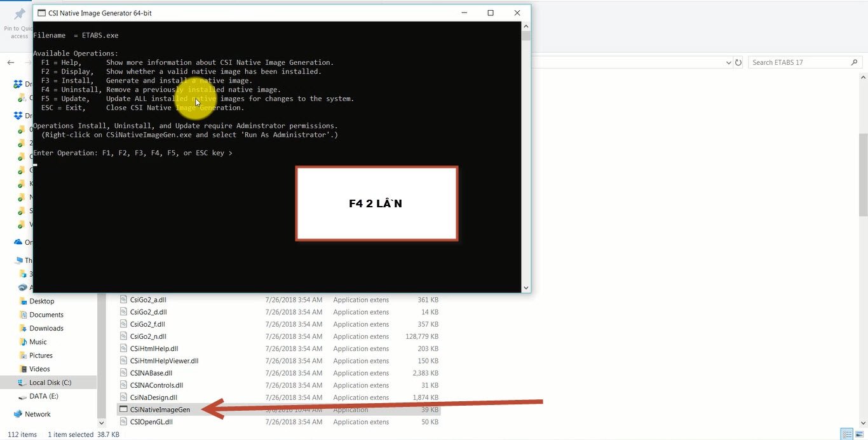Click the search magnifier icon in Explorer
This screenshot has height=440, width=868.
(x=854, y=62)
